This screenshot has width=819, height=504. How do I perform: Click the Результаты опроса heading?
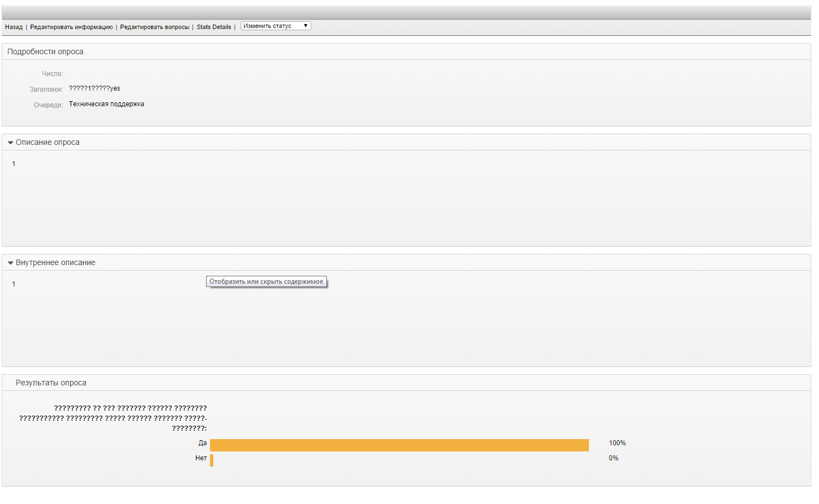click(x=51, y=383)
